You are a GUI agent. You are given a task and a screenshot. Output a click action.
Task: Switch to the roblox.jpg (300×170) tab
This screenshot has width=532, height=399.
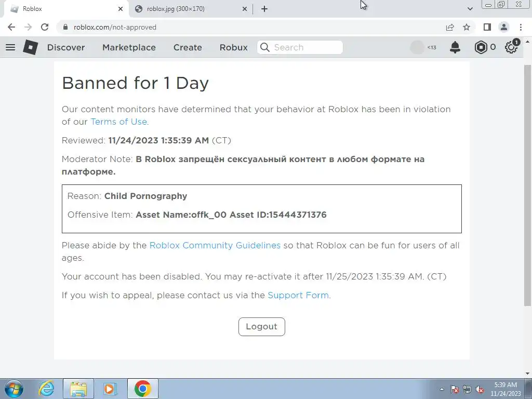coord(191,9)
